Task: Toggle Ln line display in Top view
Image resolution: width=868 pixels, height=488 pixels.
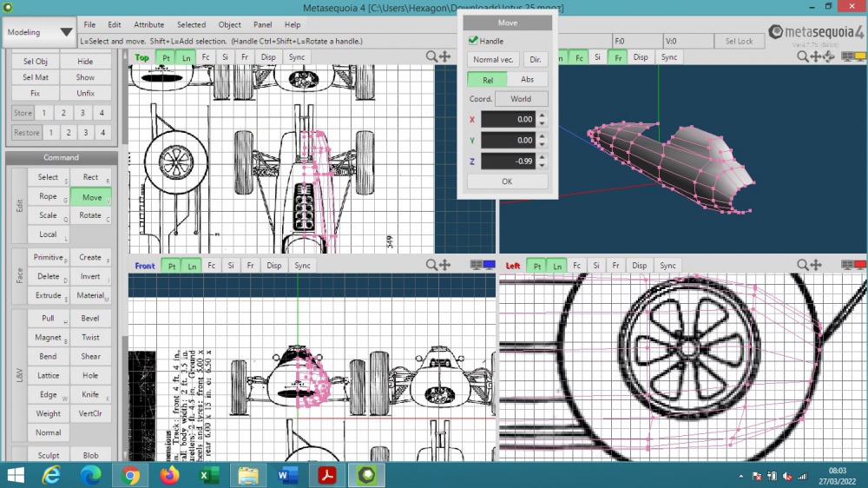Action: point(186,57)
